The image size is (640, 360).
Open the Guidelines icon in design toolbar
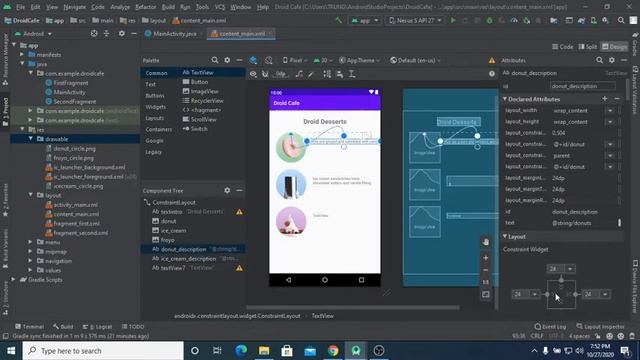coord(352,74)
